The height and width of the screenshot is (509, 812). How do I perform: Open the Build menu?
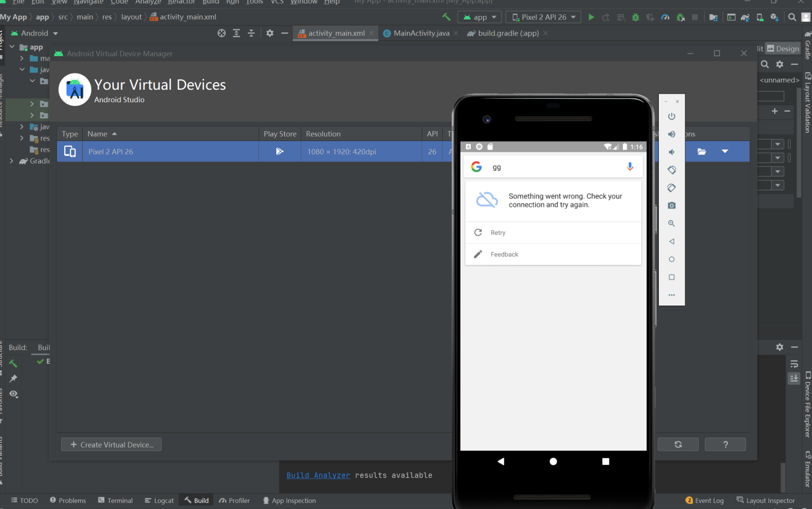pyautogui.click(x=210, y=3)
